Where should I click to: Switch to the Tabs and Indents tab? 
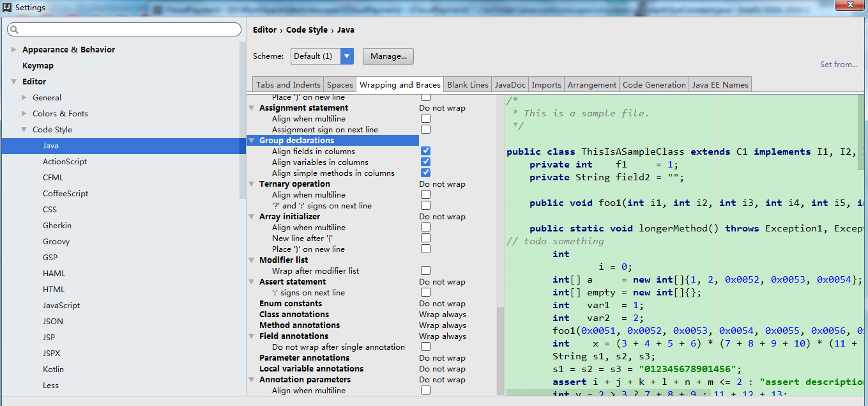[x=288, y=84]
